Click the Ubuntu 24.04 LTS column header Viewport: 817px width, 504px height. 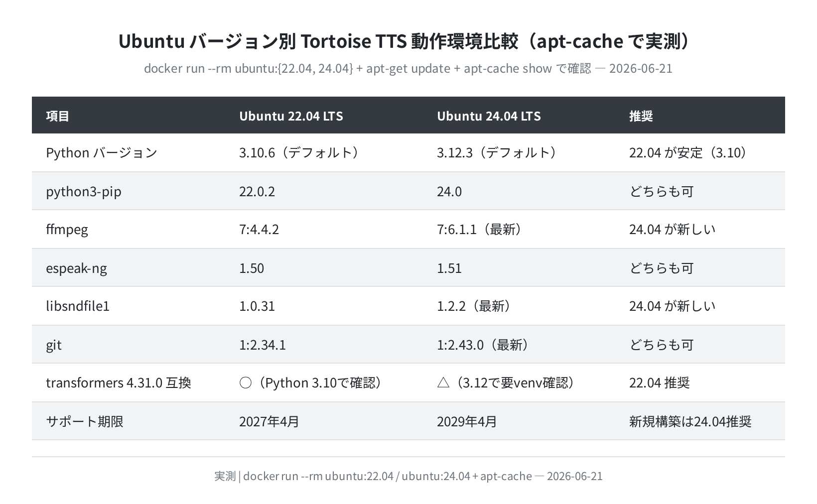tap(489, 116)
